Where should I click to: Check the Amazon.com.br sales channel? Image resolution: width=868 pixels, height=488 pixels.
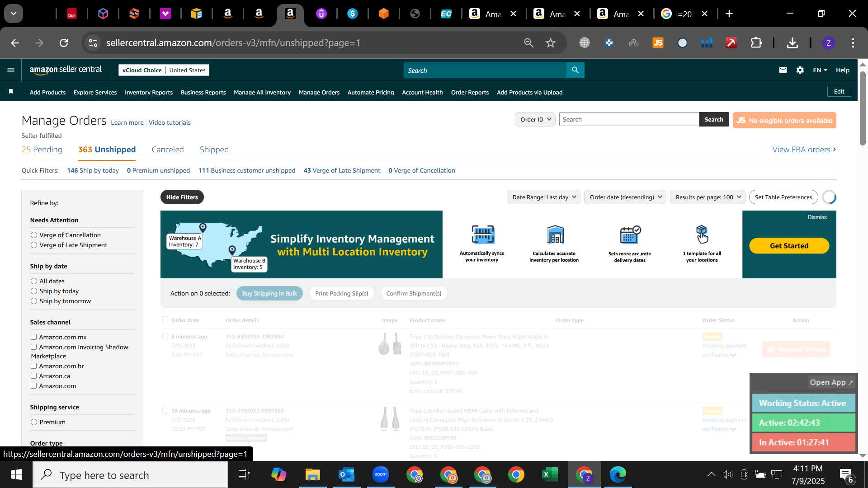(33, 366)
